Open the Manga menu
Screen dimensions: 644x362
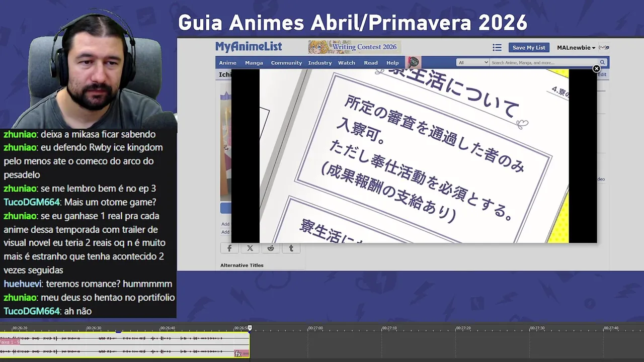click(x=254, y=63)
